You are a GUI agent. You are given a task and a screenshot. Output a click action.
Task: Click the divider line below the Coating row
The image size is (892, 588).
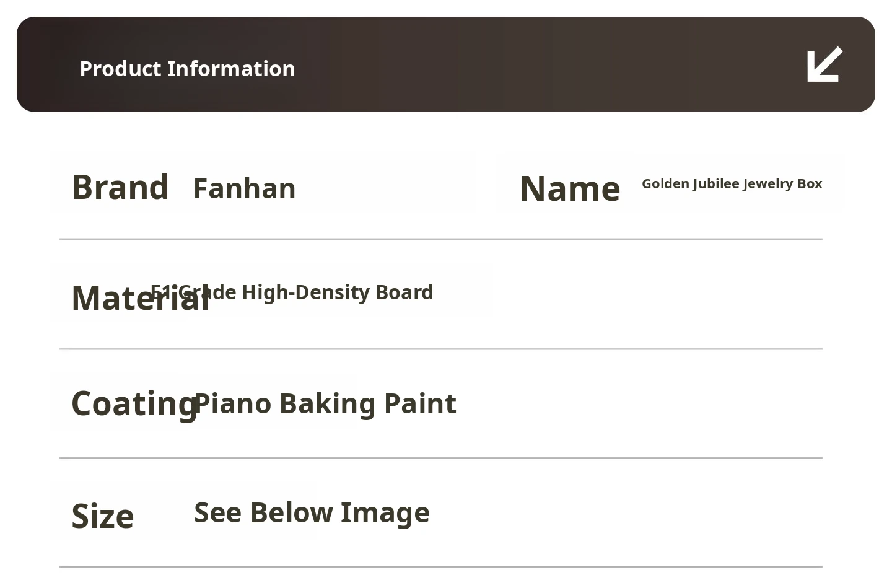[x=441, y=458]
